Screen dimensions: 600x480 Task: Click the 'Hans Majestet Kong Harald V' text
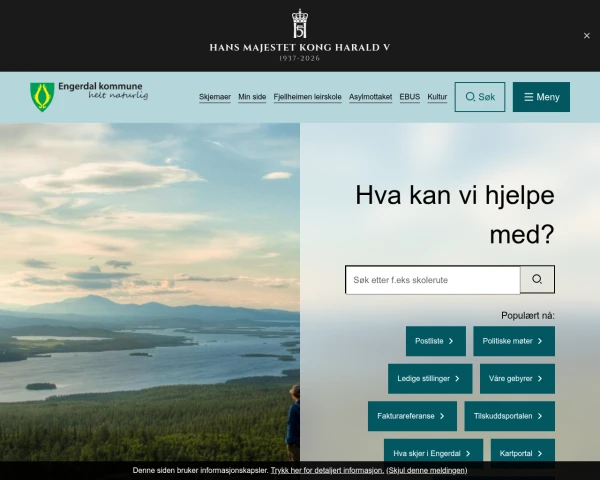[x=300, y=48]
